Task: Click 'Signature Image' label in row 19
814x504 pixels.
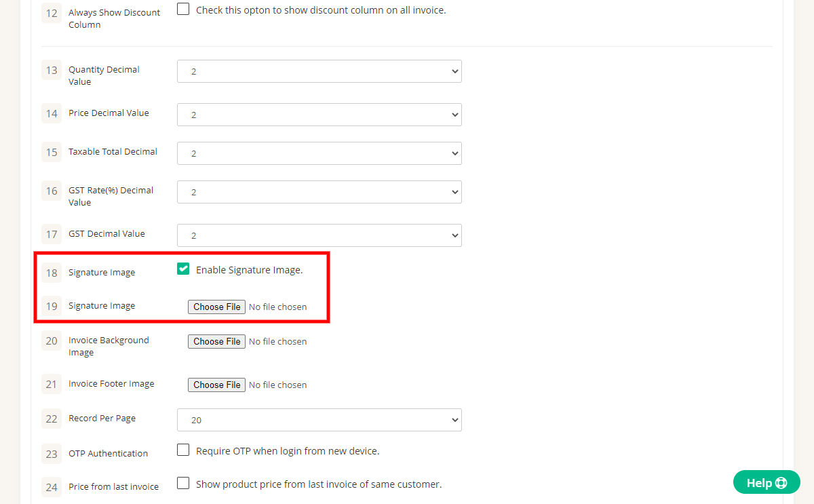Action: pyautogui.click(x=102, y=306)
